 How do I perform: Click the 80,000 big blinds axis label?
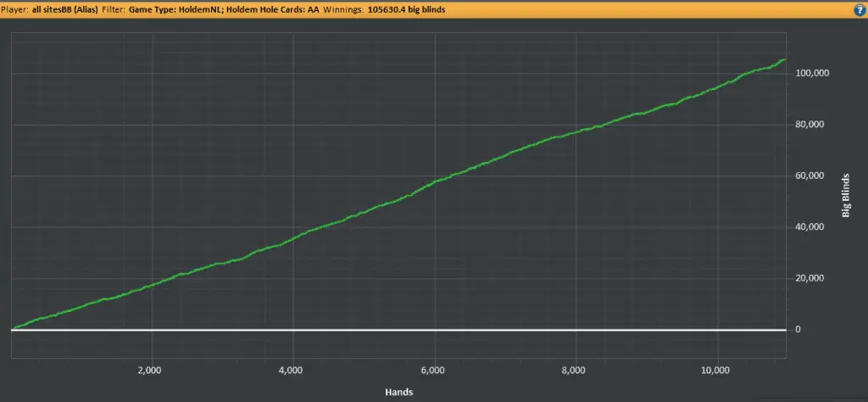pyautogui.click(x=808, y=125)
